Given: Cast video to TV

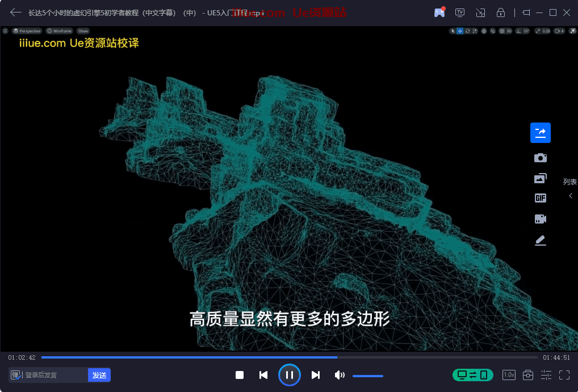Looking at the screenshot, I should pyautogui.click(x=460, y=12).
